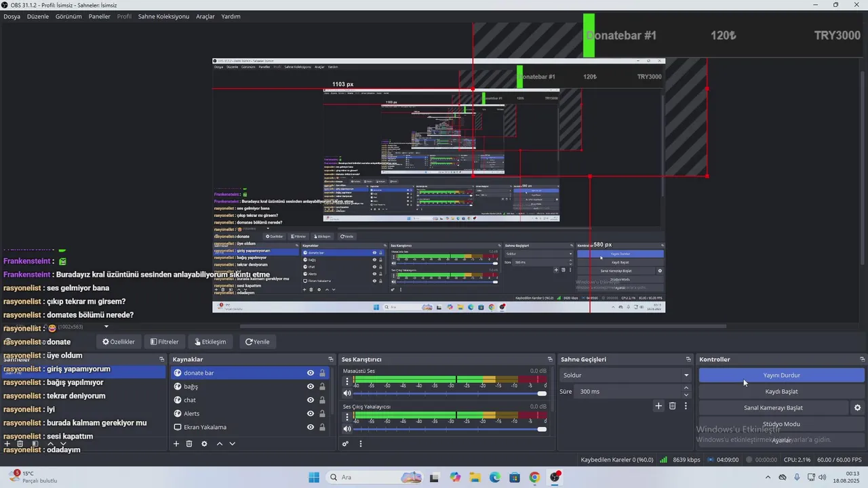Image resolution: width=868 pixels, height=488 pixels.
Task: Add a new source with the plus icon in Kaynaklar
Action: 176,444
